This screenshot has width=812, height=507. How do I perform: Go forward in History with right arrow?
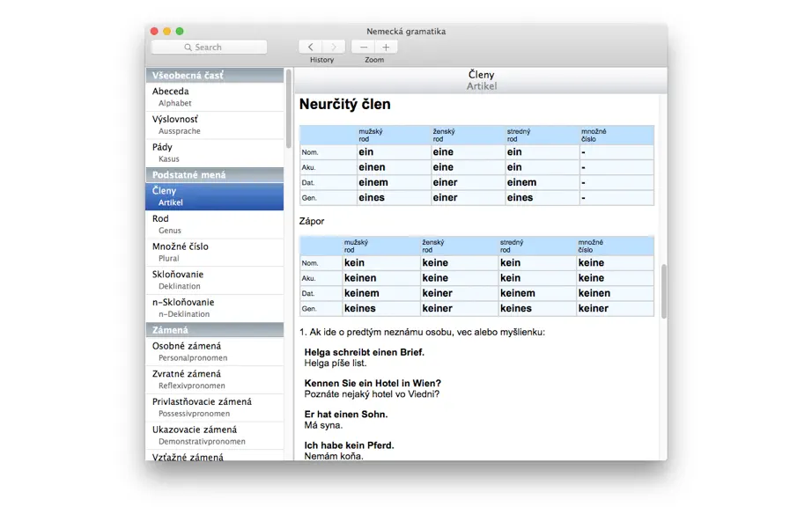click(x=334, y=47)
